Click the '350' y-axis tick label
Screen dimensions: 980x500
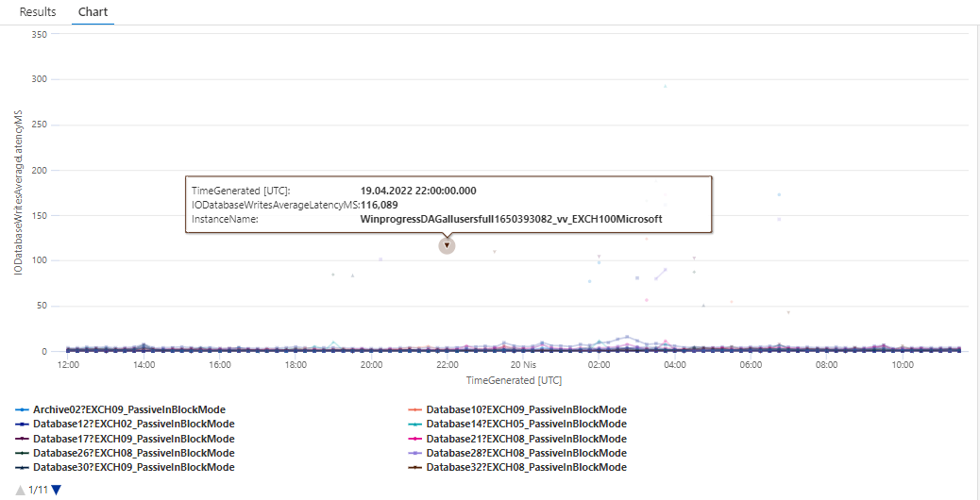[x=40, y=34]
